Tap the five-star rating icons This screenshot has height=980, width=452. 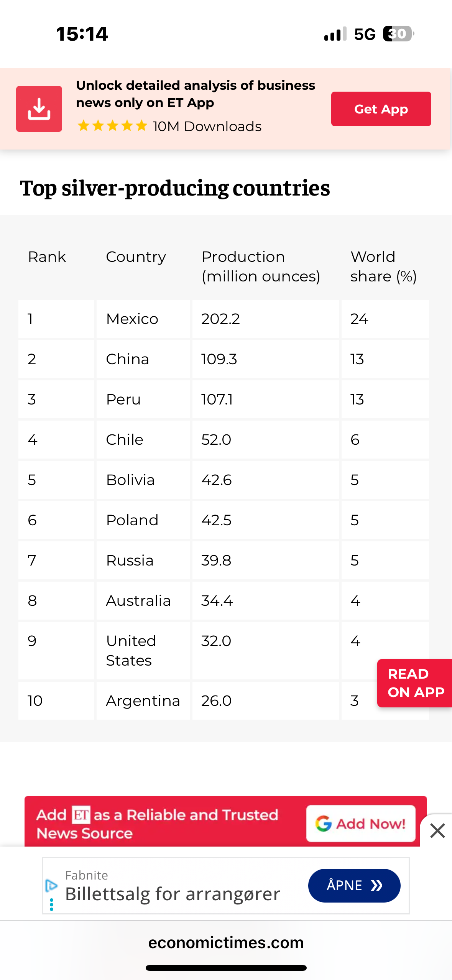click(112, 126)
